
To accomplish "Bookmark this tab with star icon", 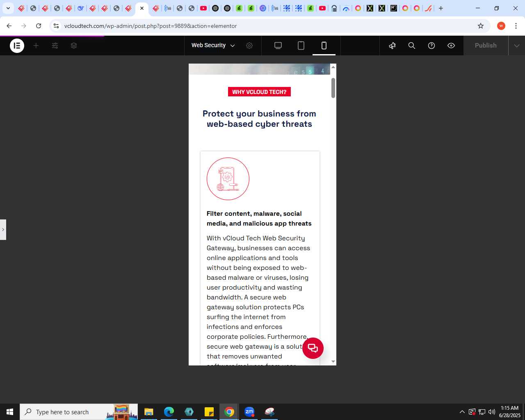I will point(481,26).
